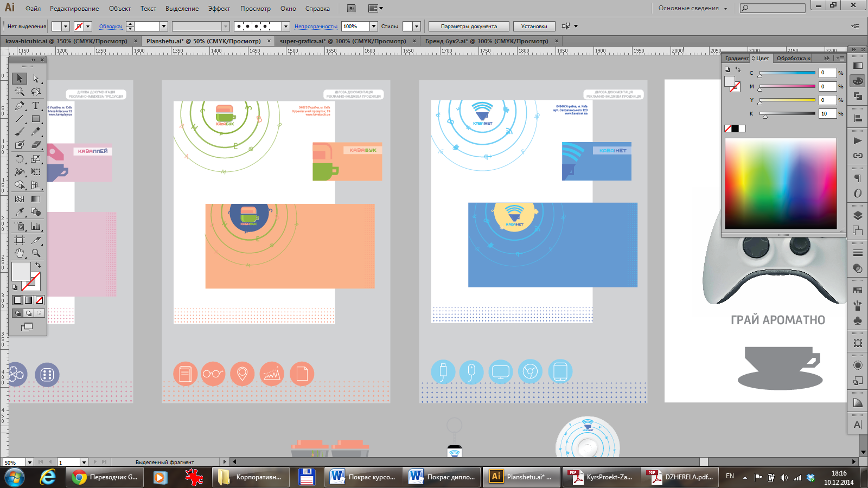This screenshot has height=488, width=868.
Task: Swap fill and stroke in toolbox
Action: pyautogui.click(x=38, y=265)
